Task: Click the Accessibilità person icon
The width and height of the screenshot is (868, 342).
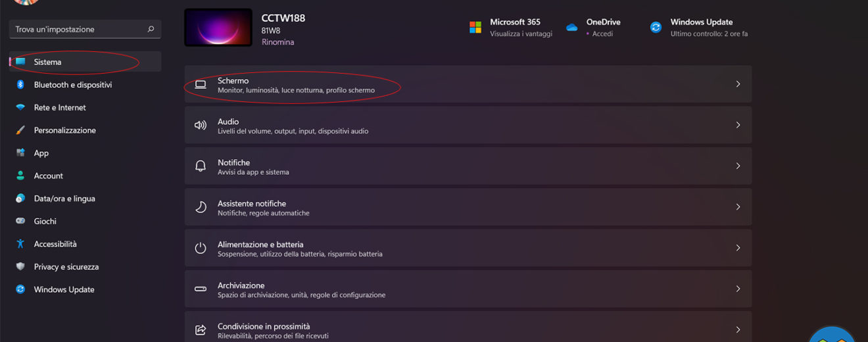Action: 20,244
